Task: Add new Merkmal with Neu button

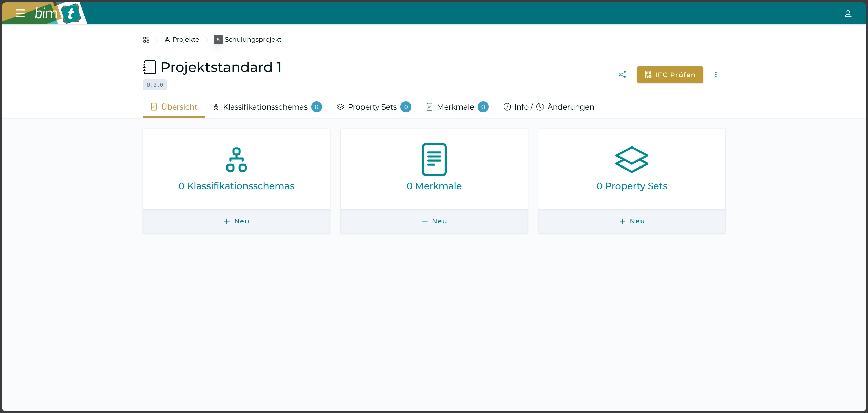Action: coord(434,221)
